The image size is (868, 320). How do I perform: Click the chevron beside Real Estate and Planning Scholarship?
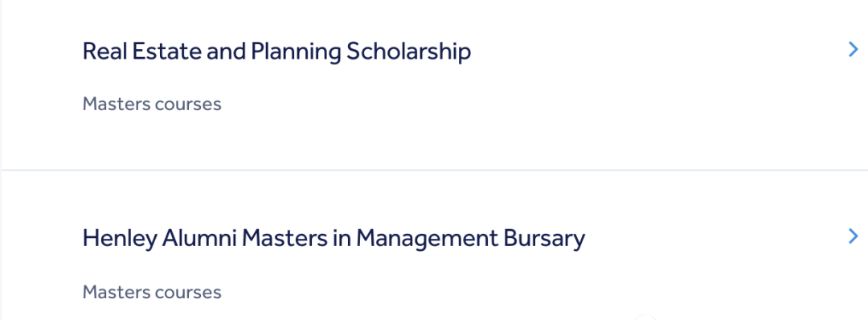pyautogui.click(x=853, y=51)
